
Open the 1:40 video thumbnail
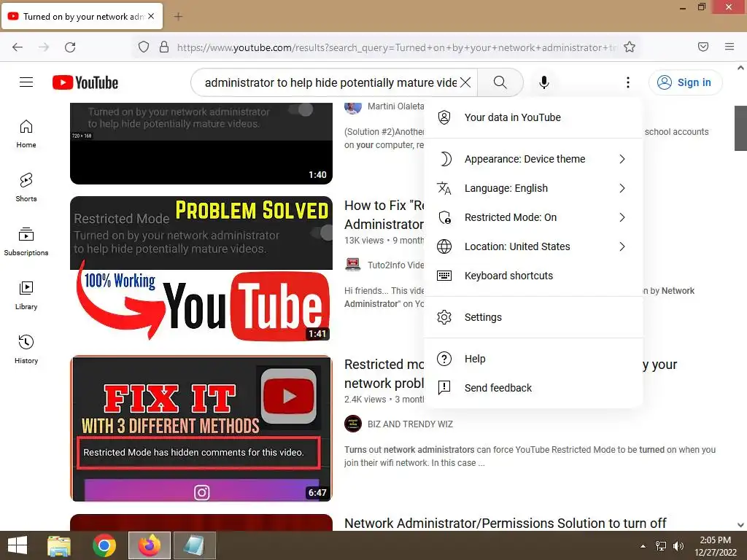click(201, 144)
